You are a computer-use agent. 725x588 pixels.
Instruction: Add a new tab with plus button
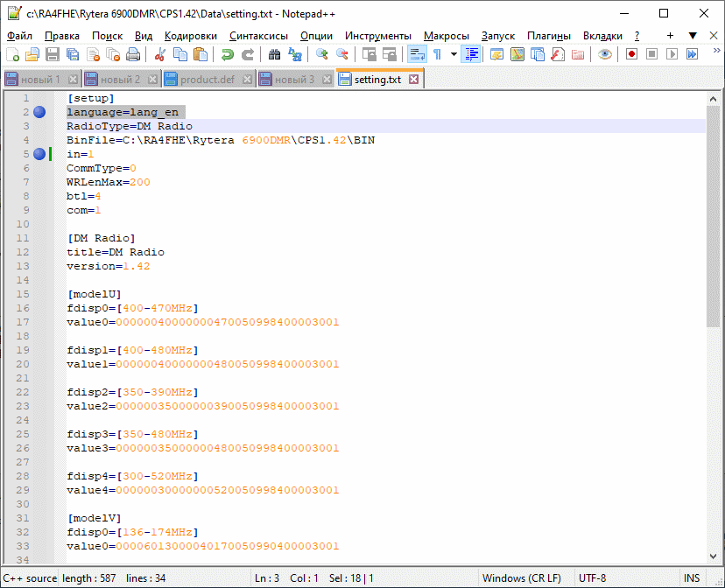point(670,36)
